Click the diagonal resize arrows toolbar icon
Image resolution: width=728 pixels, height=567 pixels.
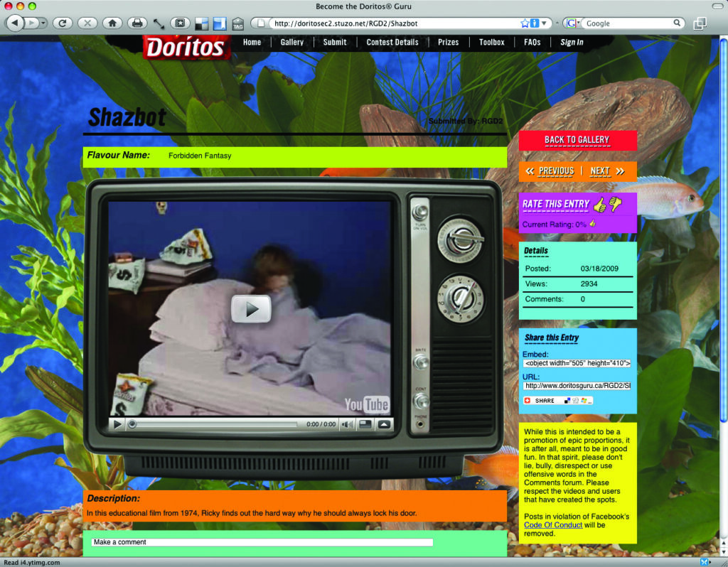159,23
